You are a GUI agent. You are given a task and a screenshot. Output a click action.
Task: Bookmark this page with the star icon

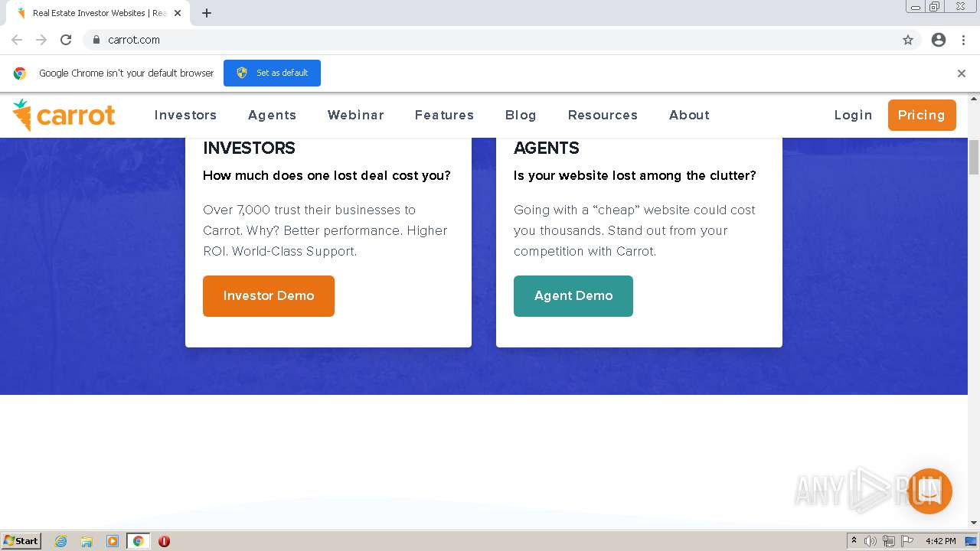[x=908, y=40]
